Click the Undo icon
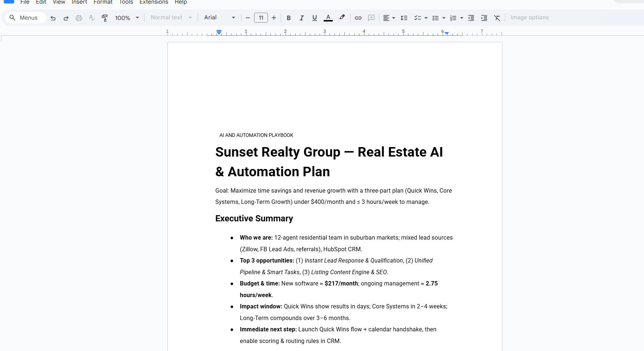This screenshot has width=644, height=351. [x=53, y=18]
